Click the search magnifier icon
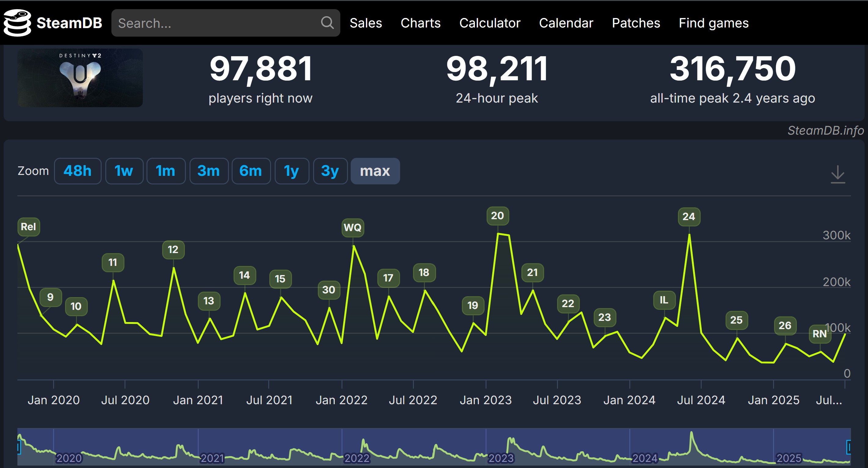The height and width of the screenshot is (468, 868). [x=327, y=23]
